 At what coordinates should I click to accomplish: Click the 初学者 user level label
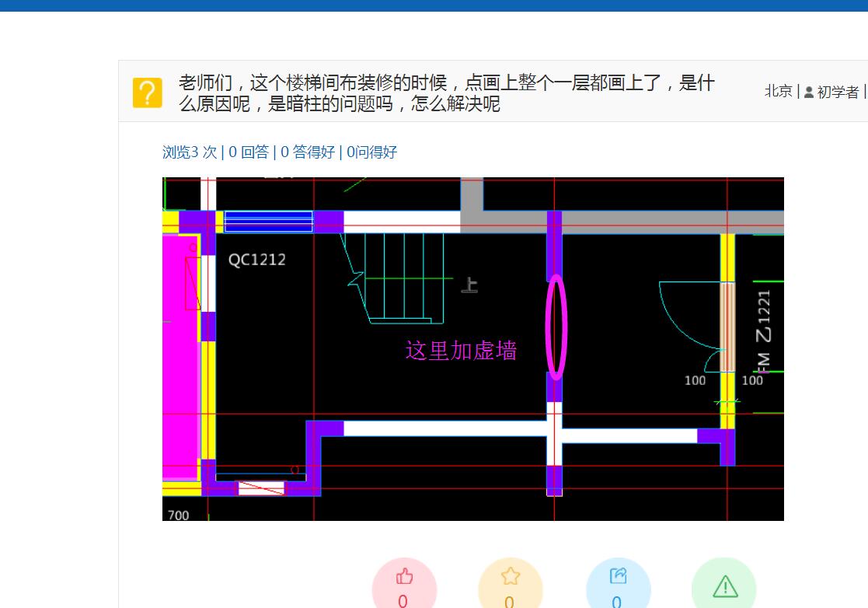click(x=838, y=92)
